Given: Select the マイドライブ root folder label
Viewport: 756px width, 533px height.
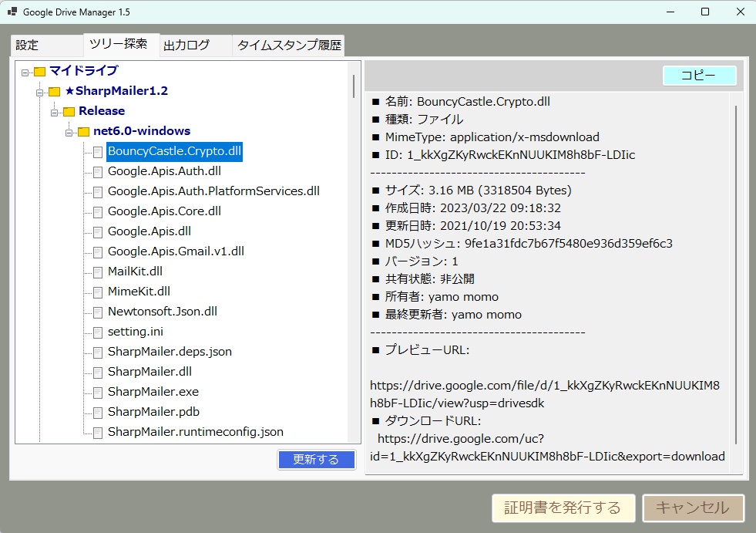Looking at the screenshot, I should click(83, 70).
